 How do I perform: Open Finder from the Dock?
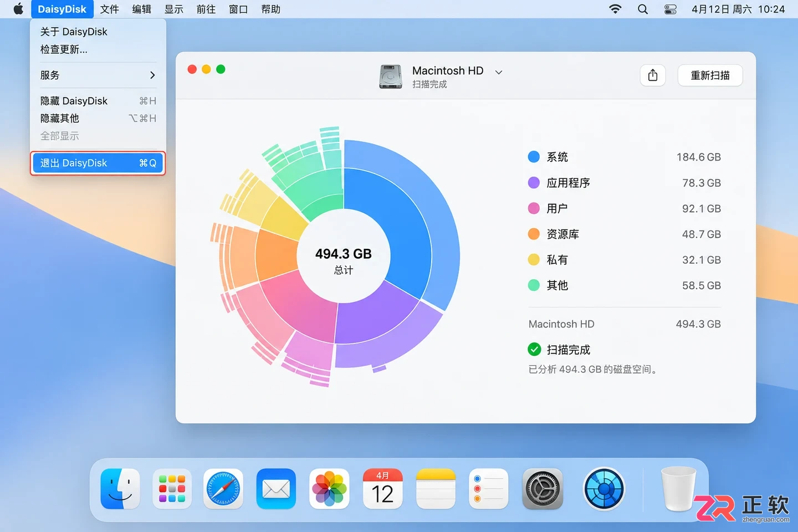coord(120,489)
